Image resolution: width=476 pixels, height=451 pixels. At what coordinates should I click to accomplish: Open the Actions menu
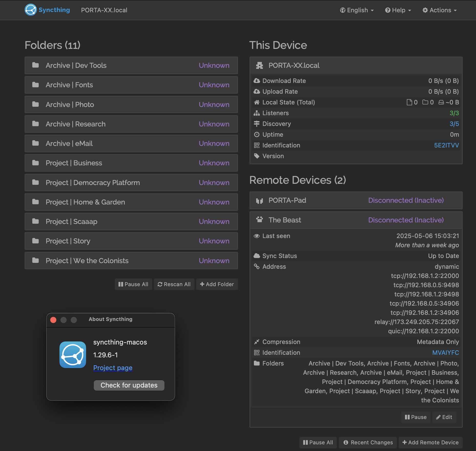[x=440, y=10]
